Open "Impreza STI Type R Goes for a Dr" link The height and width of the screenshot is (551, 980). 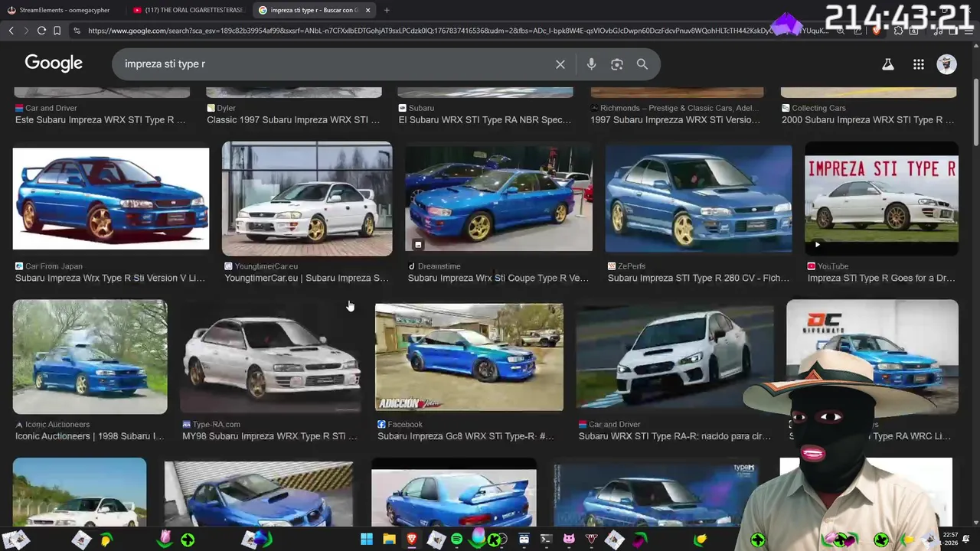(x=881, y=279)
